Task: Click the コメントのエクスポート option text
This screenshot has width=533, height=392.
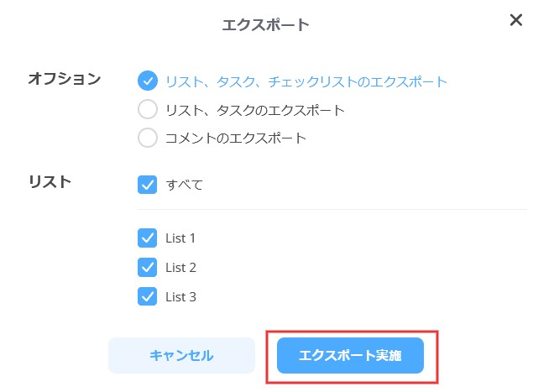Action: pos(236,138)
